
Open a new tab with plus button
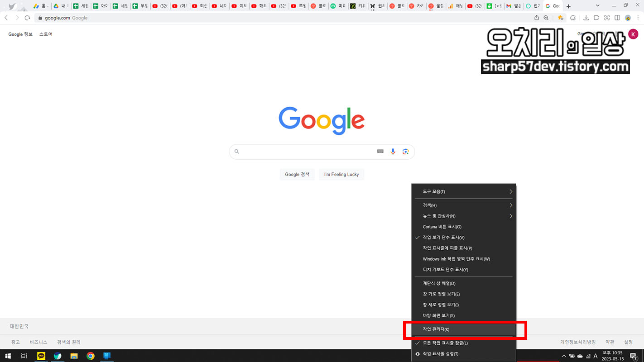[x=569, y=6]
